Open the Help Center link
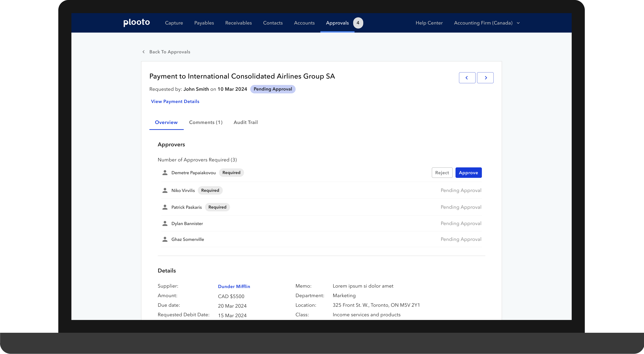 pos(429,23)
